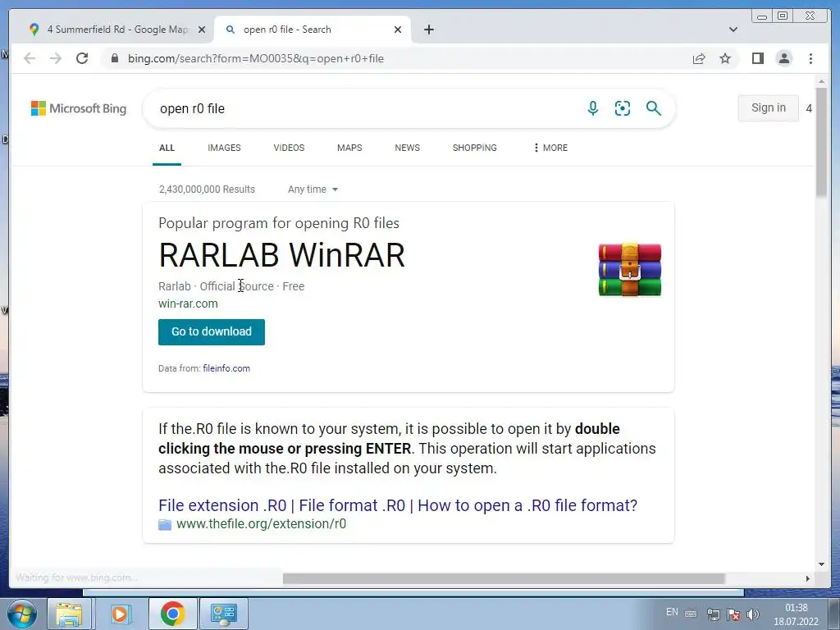Viewport: 840px width, 630px height.
Task: Click the padlock site info icon
Action: click(x=114, y=58)
